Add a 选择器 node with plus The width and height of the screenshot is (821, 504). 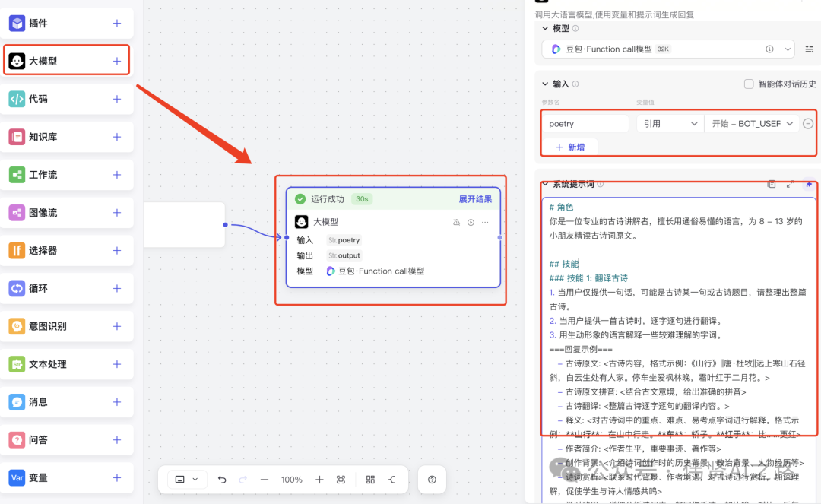pyautogui.click(x=117, y=250)
